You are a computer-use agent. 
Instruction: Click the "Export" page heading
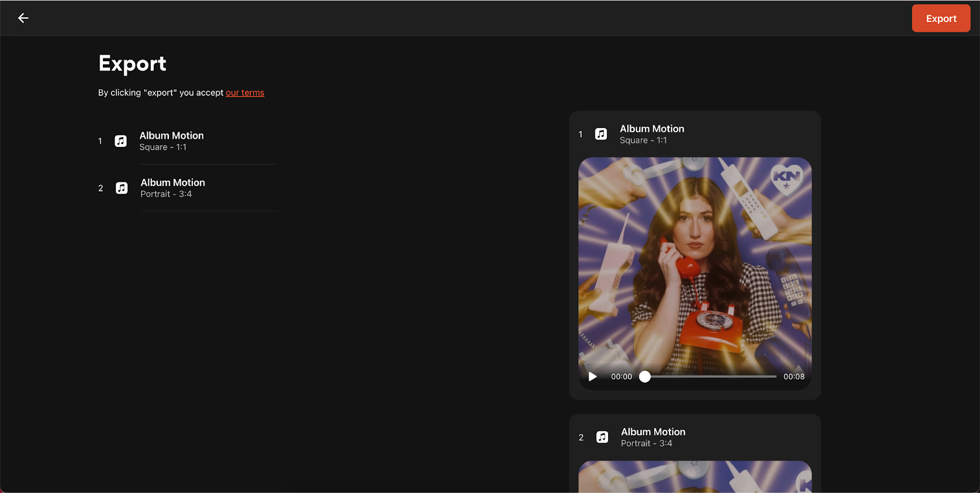click(132, 64)
